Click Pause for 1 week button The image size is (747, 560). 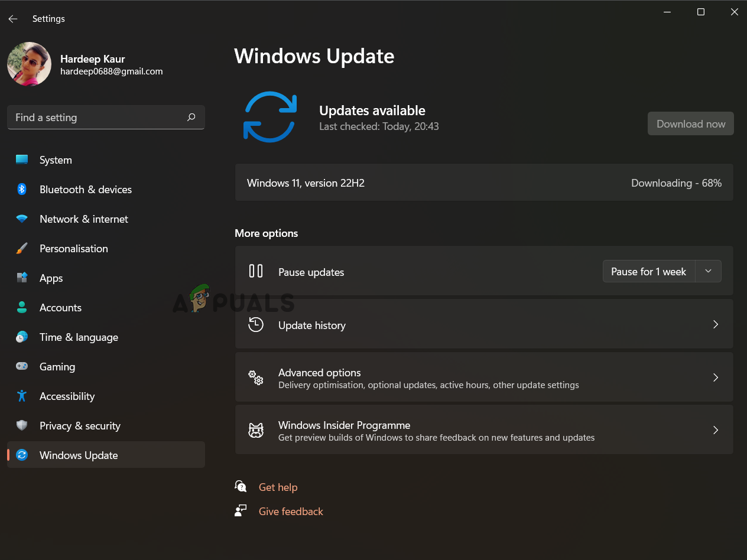point(649,271)
